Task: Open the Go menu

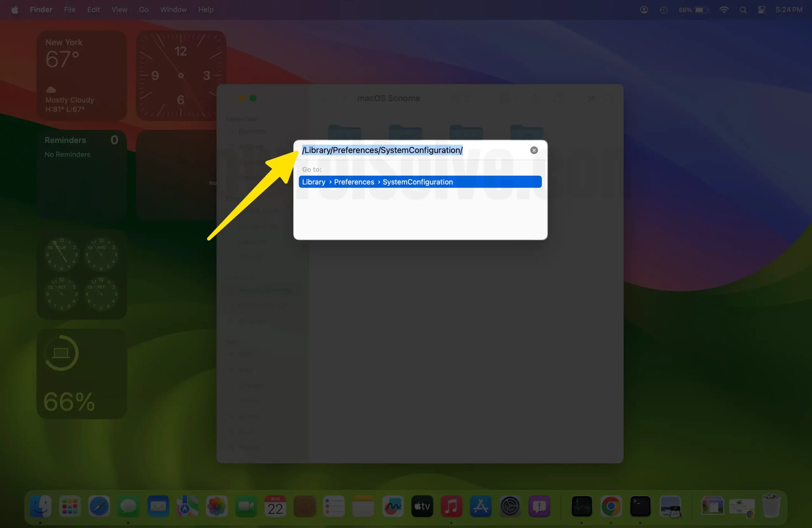Action: pos(144,10)
